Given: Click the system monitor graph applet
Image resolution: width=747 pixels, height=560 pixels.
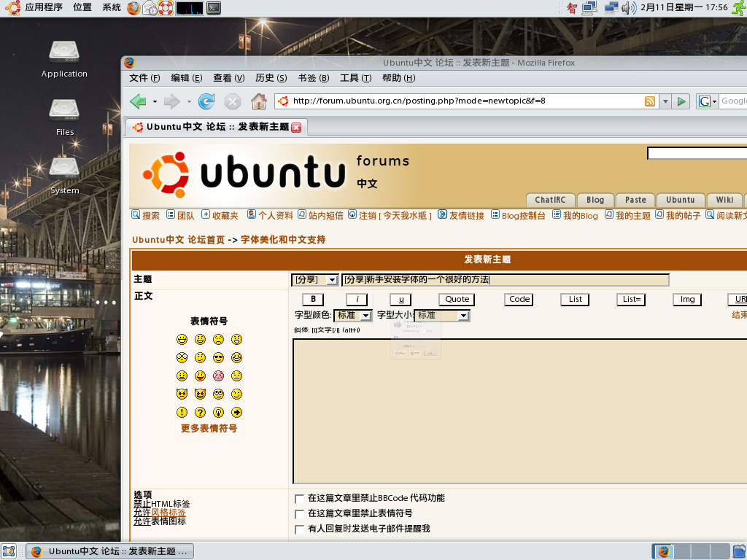Looking at the screenshot, I should pyautogui.click(x=190, y=7).
